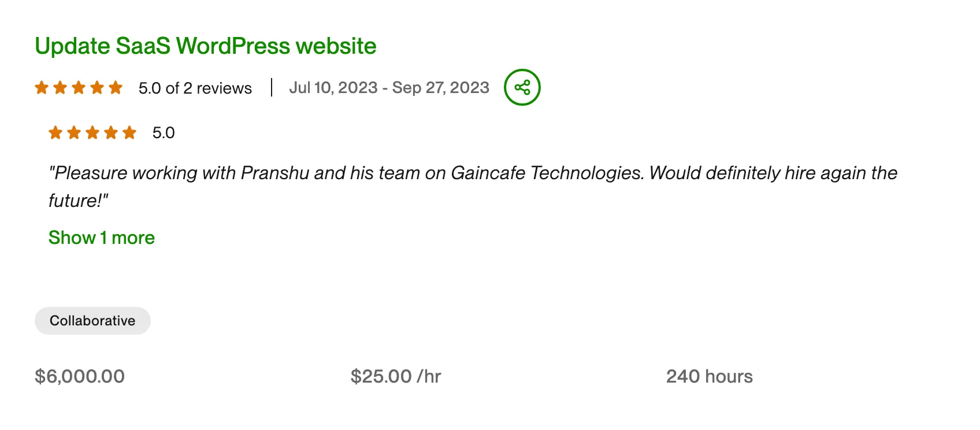This screenshot has height=430, width=980.
Task: Click the fourth star of the individual review rating
Action: [x=111, y=133]
